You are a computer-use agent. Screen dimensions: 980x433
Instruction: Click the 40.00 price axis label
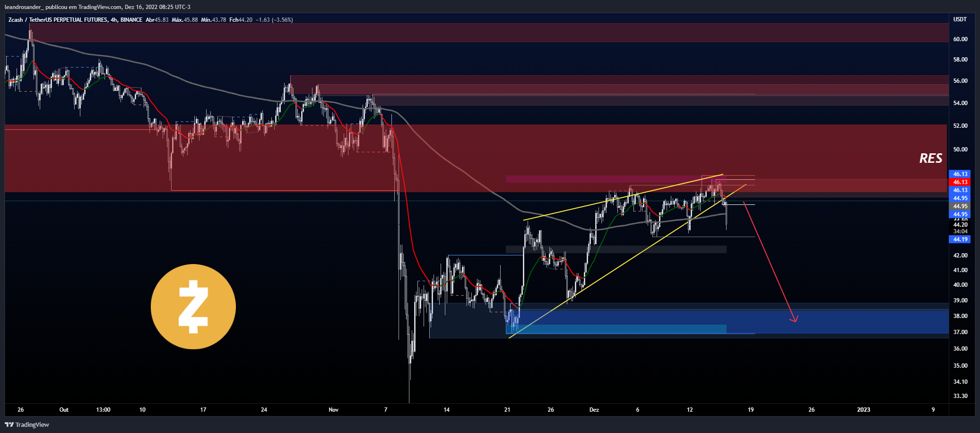[960, 285]
